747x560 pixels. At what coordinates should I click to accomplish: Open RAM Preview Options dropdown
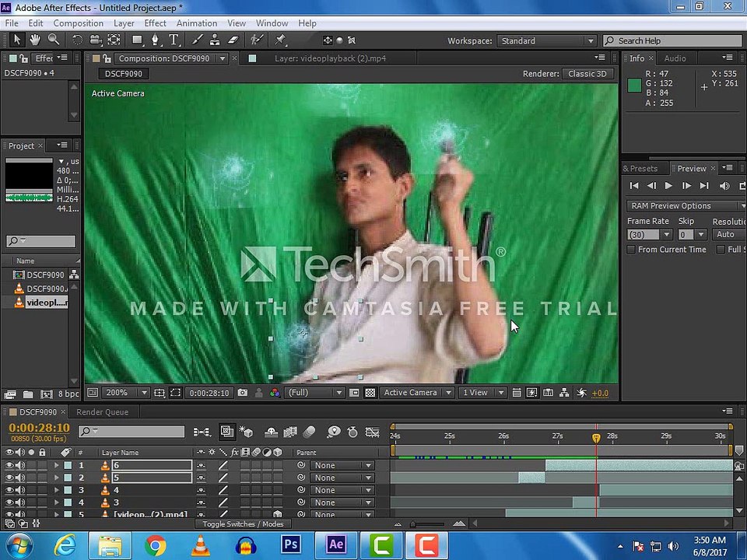pyautogui.click(x=686, y=205)
